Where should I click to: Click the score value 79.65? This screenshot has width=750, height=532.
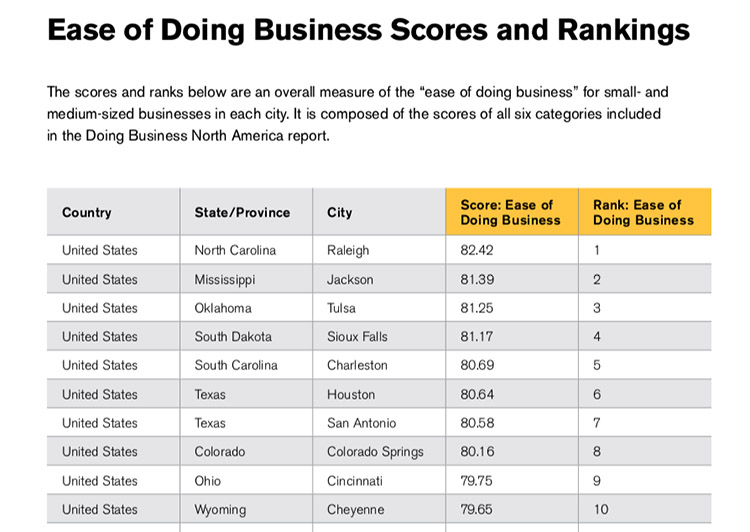(477, 510)
